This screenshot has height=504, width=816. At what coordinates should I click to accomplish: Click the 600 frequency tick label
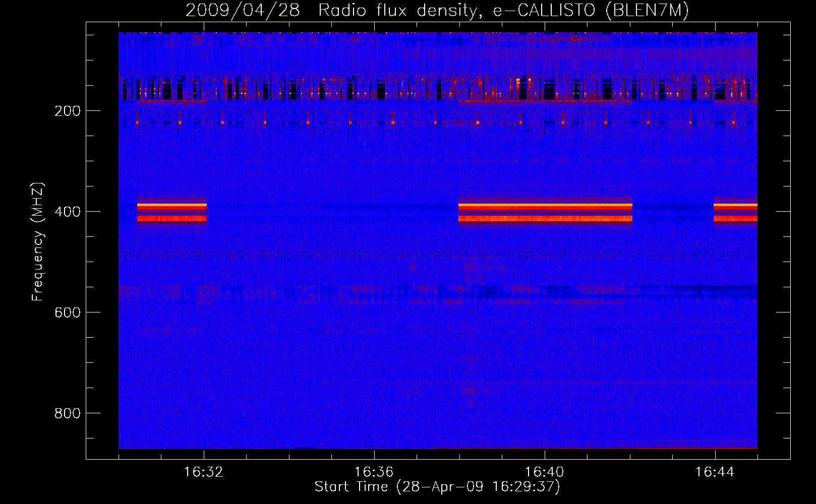[68, 312]
